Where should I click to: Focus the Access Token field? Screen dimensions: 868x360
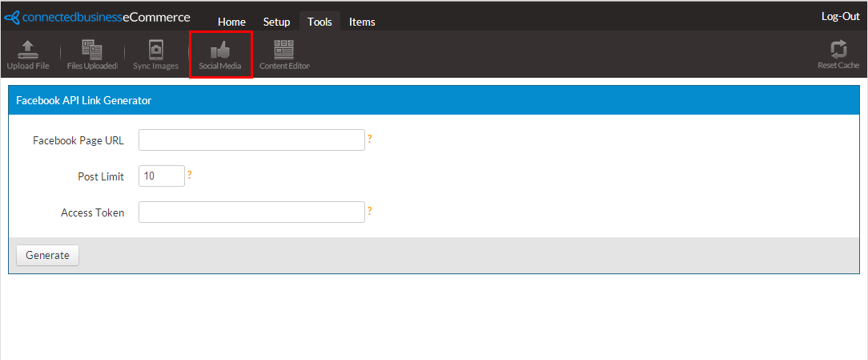click(251, 212)
